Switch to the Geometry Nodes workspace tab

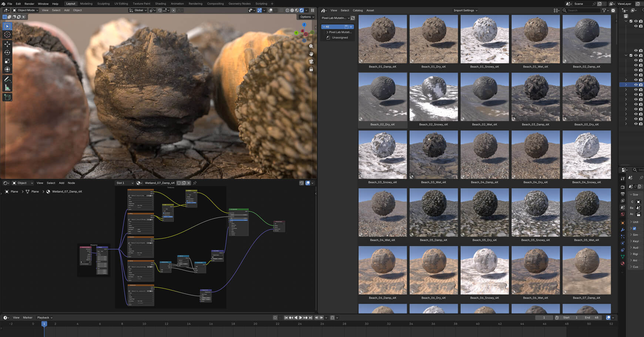(x=239, y=4)
